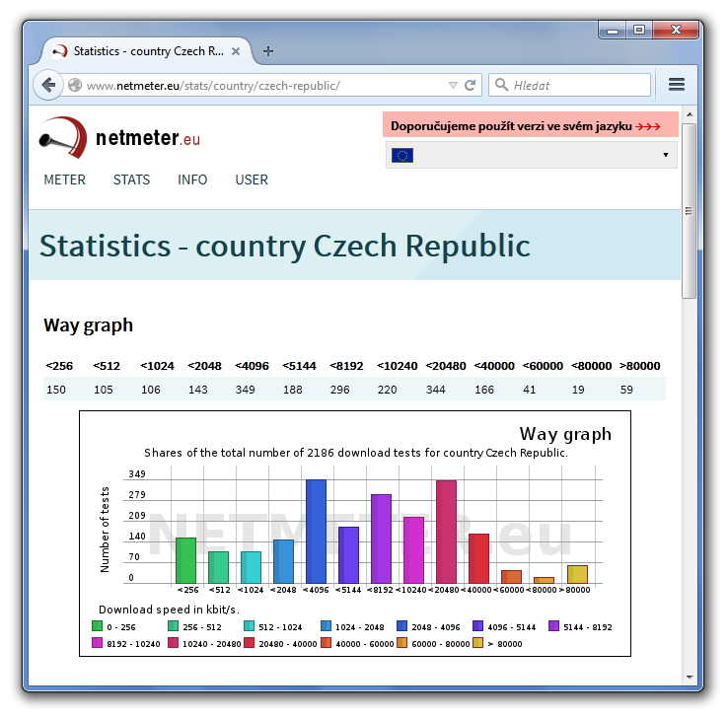Click the 8192 - 10240 legend swatch

[x=97, y=642]
